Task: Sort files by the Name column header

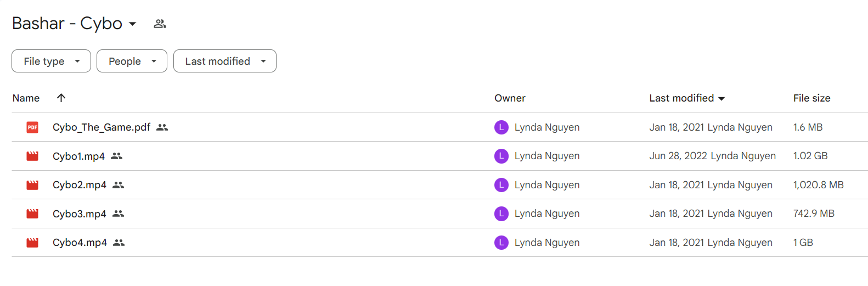Action: (26, 98)
